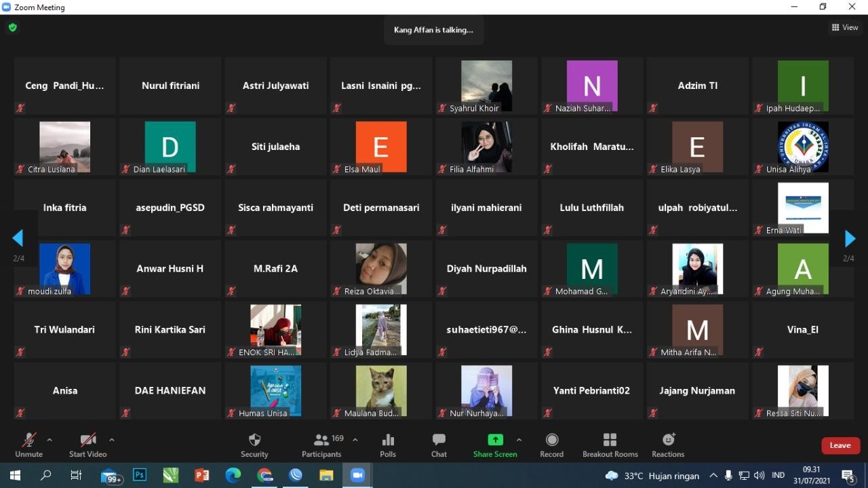Expand audio options arrow beside Unmute
The image size is (868, 488).
tap(49, 440)
